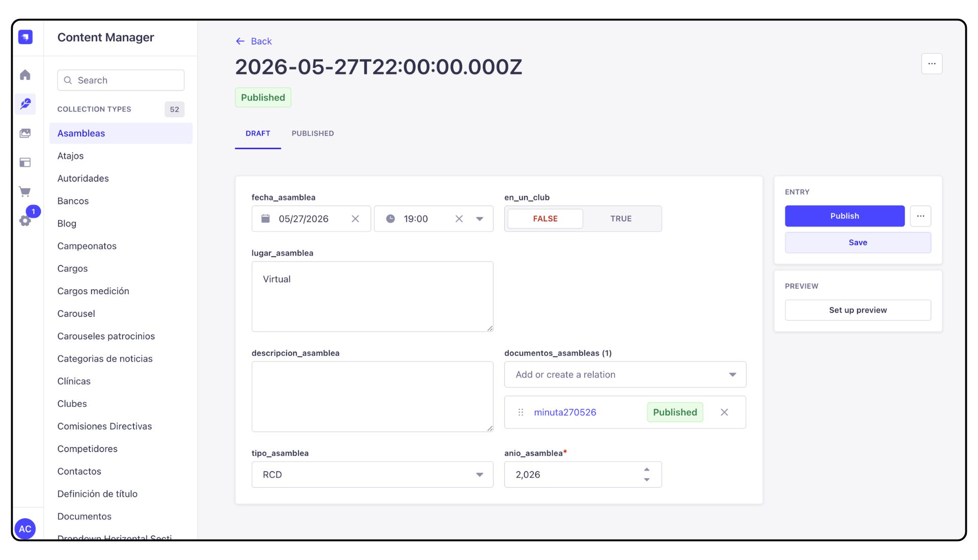Click Set up preview button
The image size is (978, 560).
pyautogui.click(x=858, y=310)
